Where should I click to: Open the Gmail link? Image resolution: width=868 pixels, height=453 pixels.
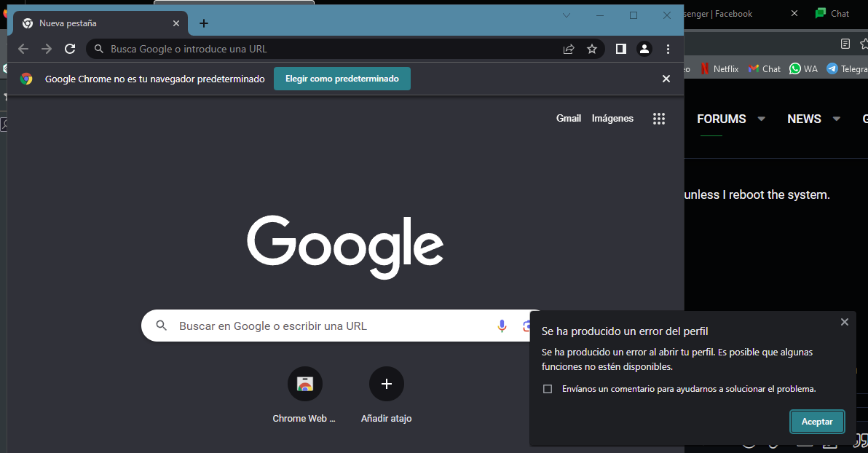coord(569,118)
